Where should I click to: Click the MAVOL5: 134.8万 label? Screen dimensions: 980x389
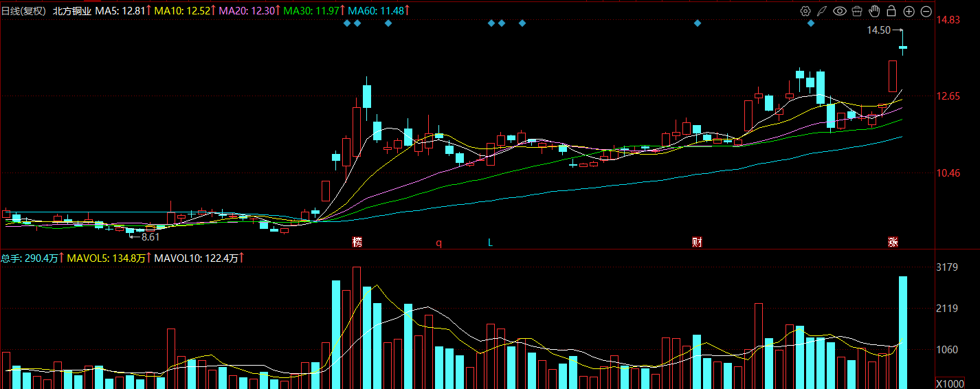click(109, 258)
